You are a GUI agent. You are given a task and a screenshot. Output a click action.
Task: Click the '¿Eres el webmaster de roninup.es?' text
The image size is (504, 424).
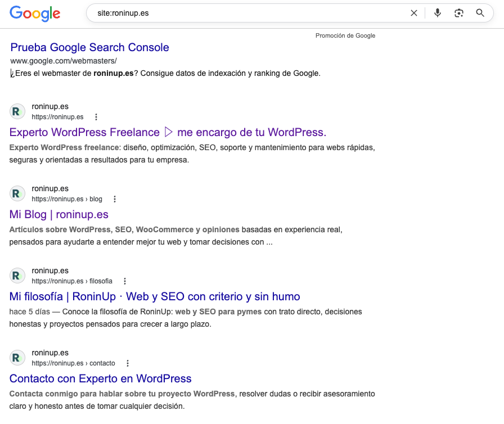click(74, 74)
